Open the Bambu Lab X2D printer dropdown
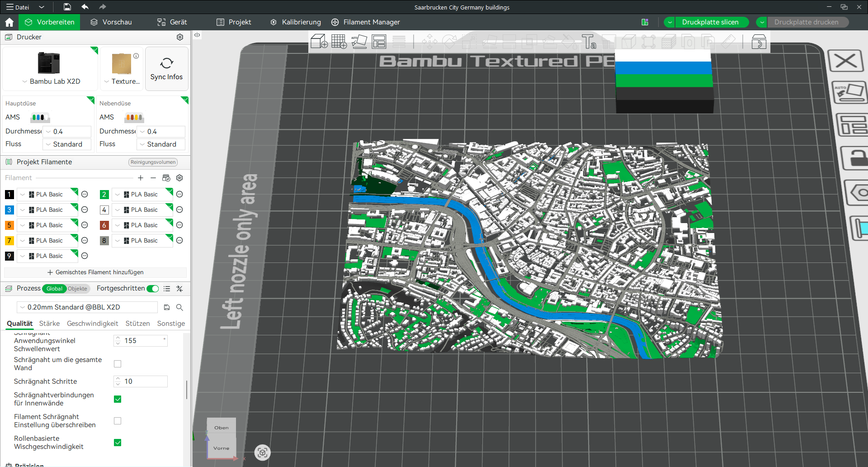Image resolution: width=868 pixels, height=467 pixels. click(x=51, y=81)
